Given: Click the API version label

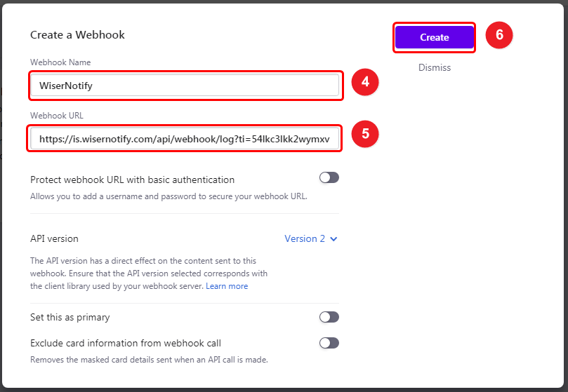Looking at the screenshot, I should point(54,238).
